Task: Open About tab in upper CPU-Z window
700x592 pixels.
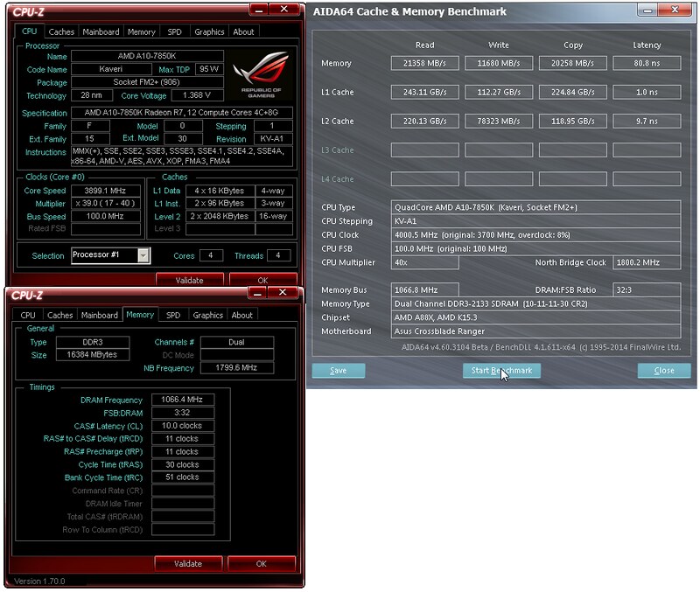Action: click(243, 31)
